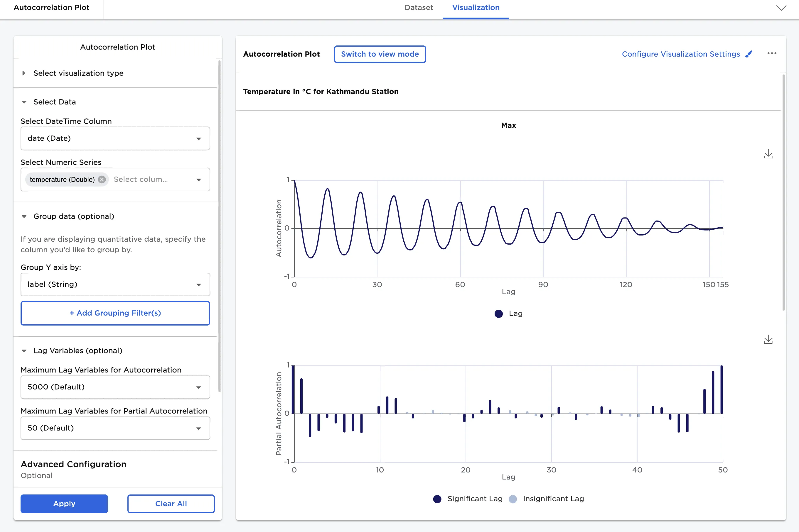This screenshot has width=799, height=532.
Task: Toggle the Insignificant Lag legend marker
Action: (513, 499)
